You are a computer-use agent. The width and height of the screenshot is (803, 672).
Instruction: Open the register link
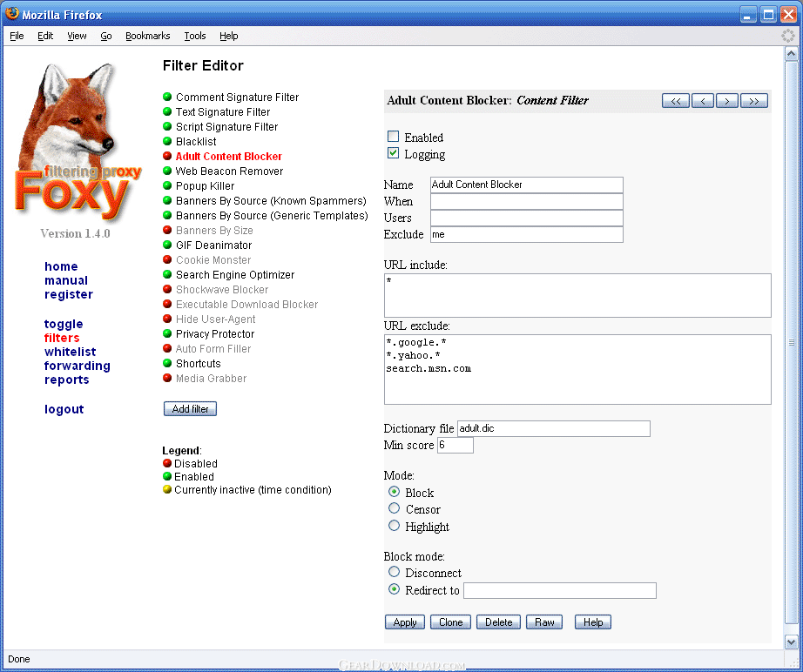click(69, 294)
